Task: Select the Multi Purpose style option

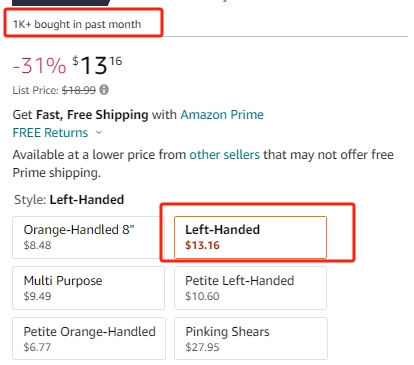Action: tap(89, 288)
